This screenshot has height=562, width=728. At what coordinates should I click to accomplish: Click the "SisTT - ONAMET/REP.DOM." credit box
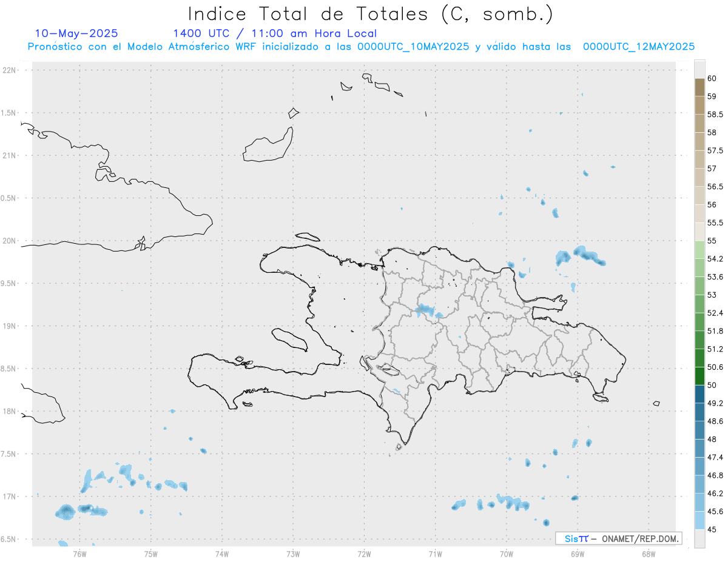click(619, 538)
